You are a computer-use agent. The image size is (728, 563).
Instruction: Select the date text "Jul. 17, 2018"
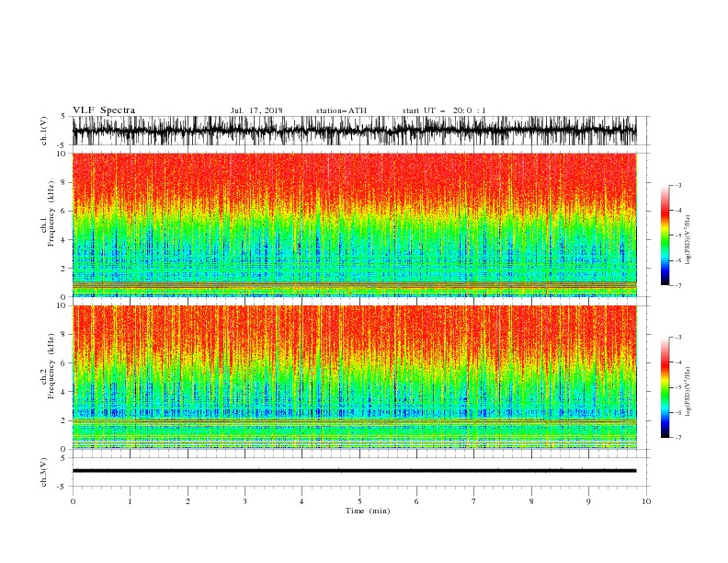(x=256, y=110)
